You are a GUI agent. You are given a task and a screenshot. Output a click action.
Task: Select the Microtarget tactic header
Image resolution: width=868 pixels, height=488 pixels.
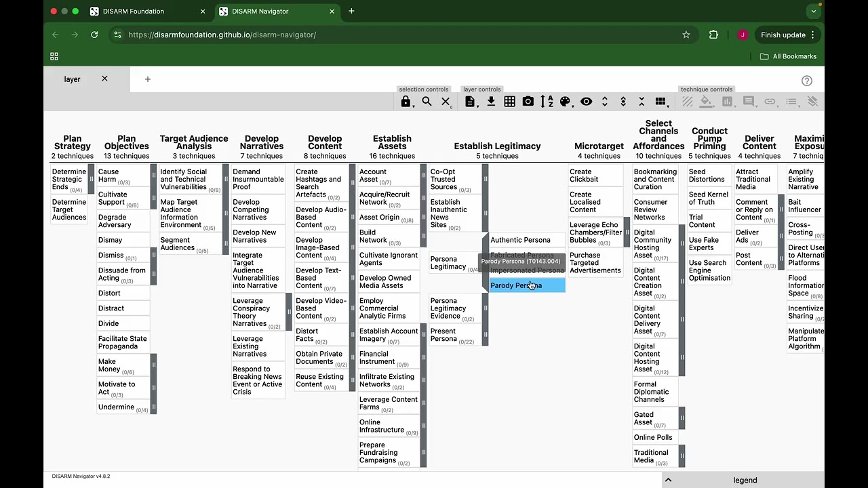pos(599,146)
